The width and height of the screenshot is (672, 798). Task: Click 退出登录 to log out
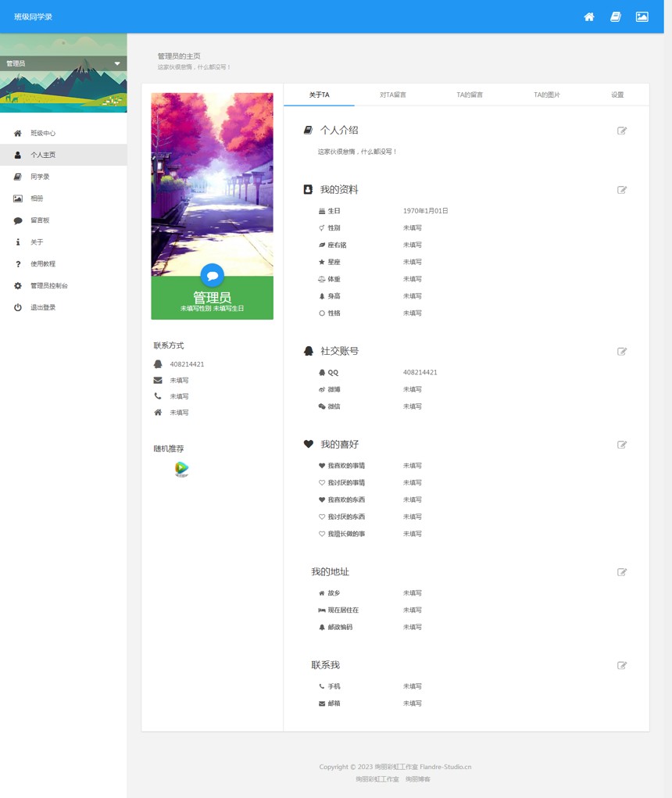tap(63, 307)
